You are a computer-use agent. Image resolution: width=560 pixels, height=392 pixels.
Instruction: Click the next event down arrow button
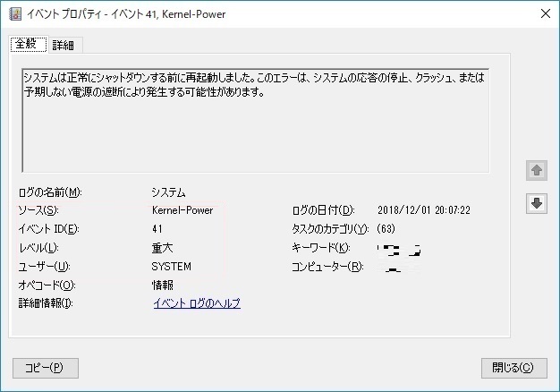click(x=537, y=204)
